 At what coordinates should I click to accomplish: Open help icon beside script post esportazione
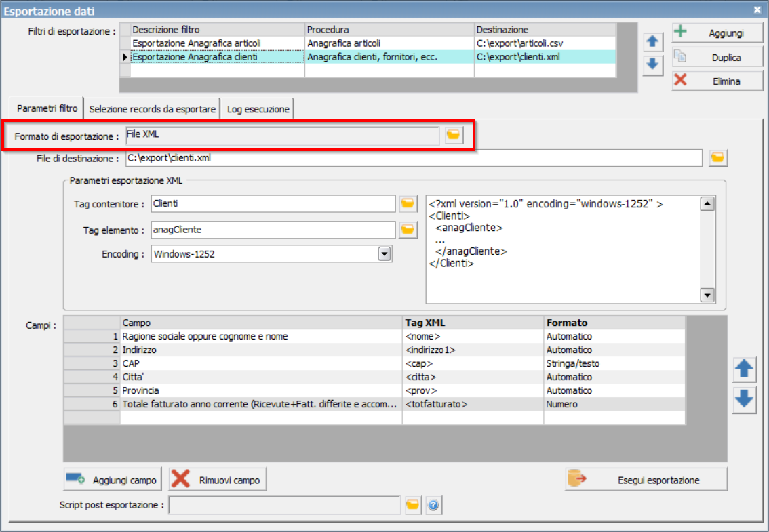pyautogui.click(x=433, y=505)
